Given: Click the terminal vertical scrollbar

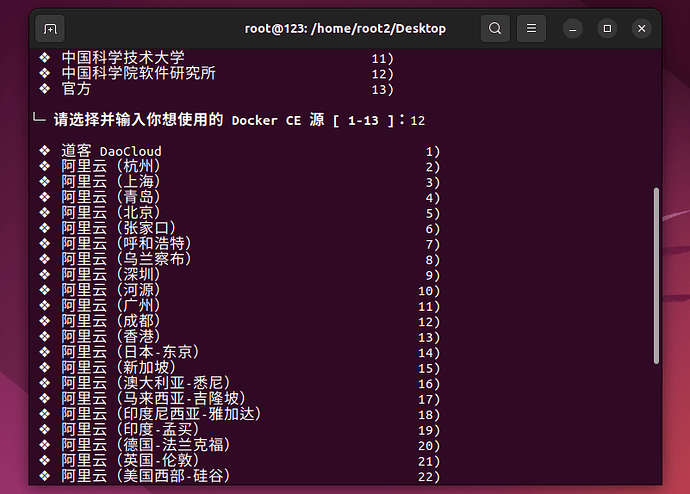Looking at the screenshot, I should pyautogui.click(x=656, y=275).
